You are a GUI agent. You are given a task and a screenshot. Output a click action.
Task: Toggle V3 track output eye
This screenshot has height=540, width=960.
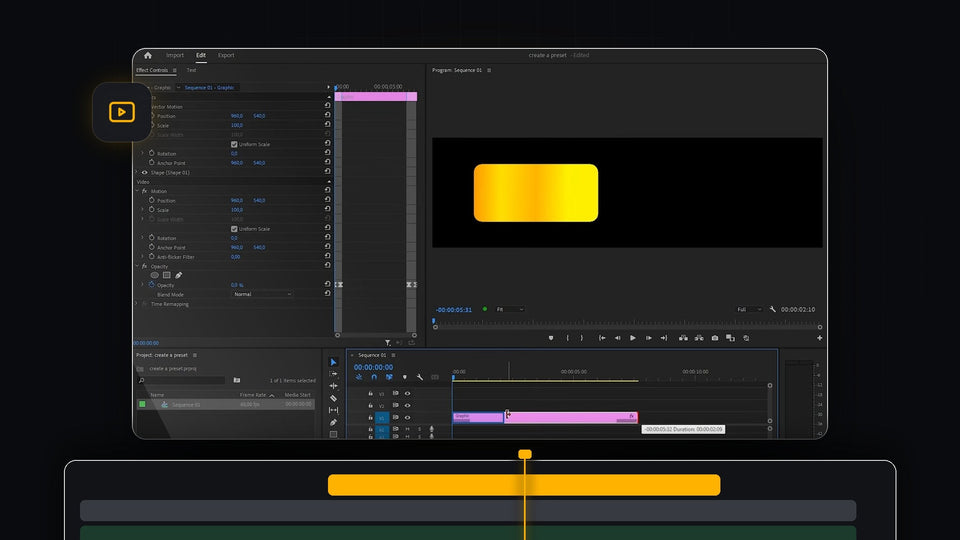pyautogui.click(x=407, y=394)
